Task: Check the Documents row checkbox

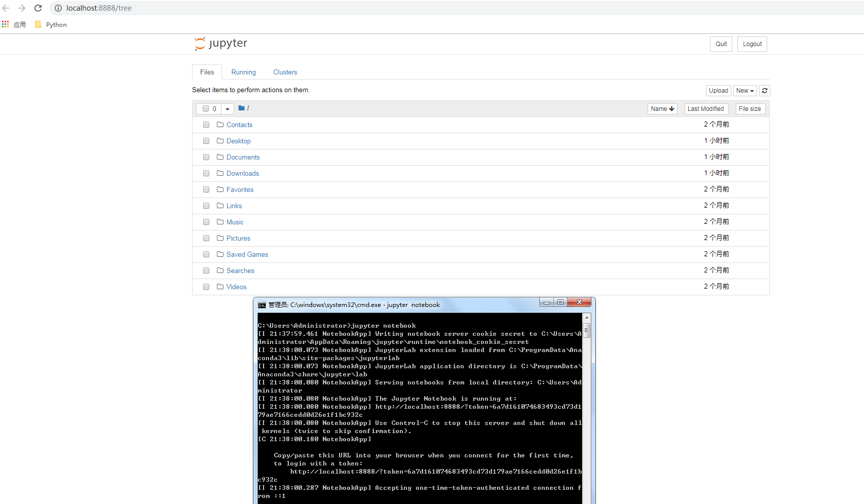Action: pyautogui.click(x=206, y=157)
